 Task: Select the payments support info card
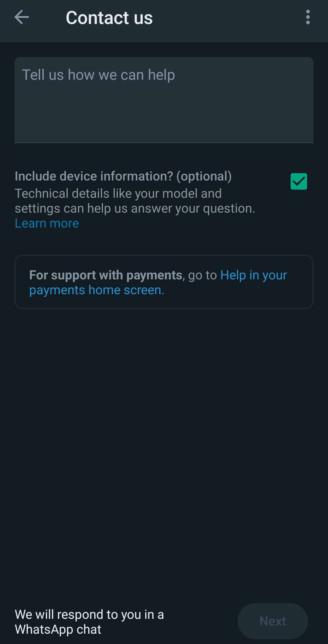tap(164, 282)
